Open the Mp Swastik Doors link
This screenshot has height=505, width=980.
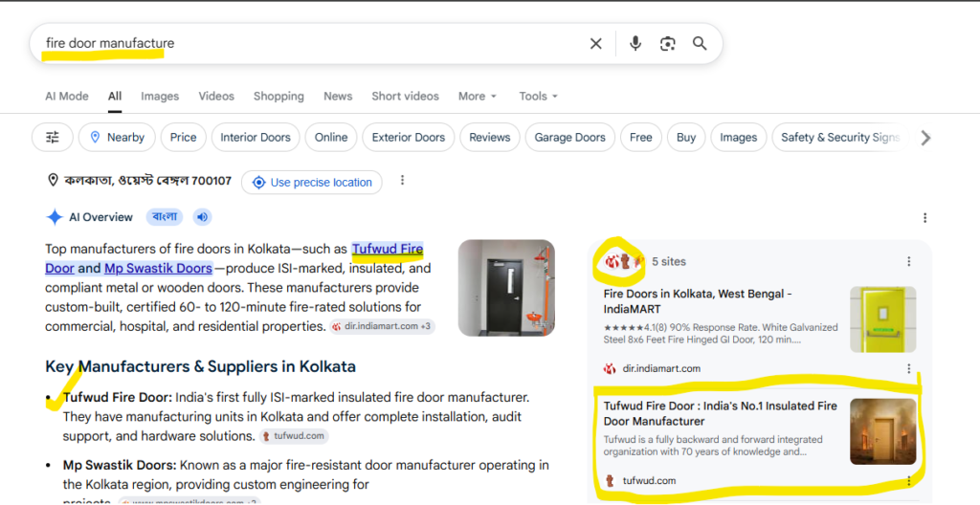coord(158,269)
